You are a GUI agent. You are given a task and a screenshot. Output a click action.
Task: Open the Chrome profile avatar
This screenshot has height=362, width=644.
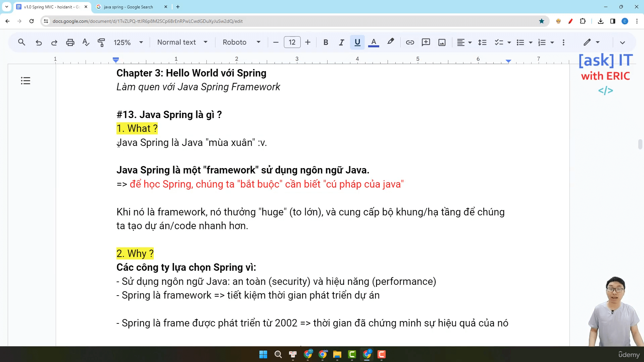tap(625, 21)
